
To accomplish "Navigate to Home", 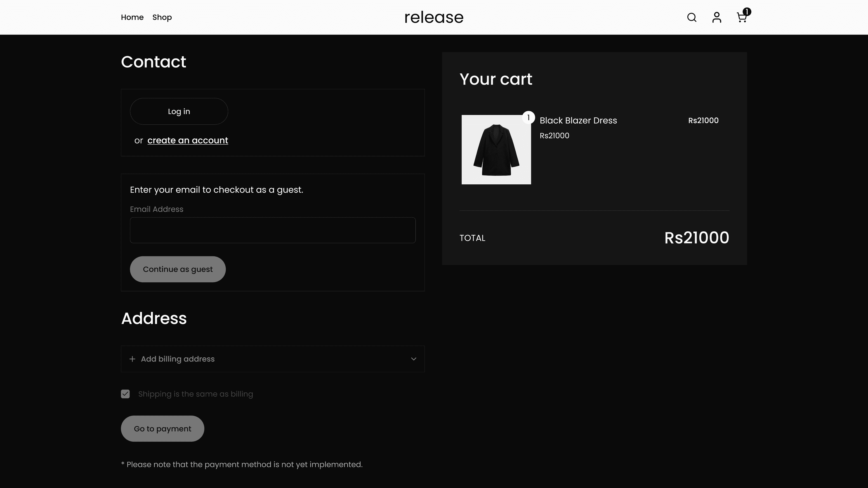I will point(132,17).
